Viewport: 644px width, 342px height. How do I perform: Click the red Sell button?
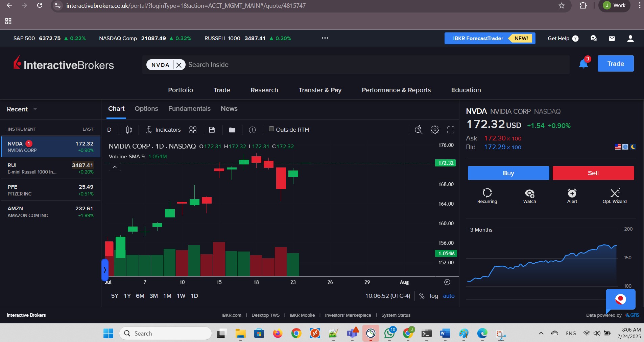click(593, 173)
